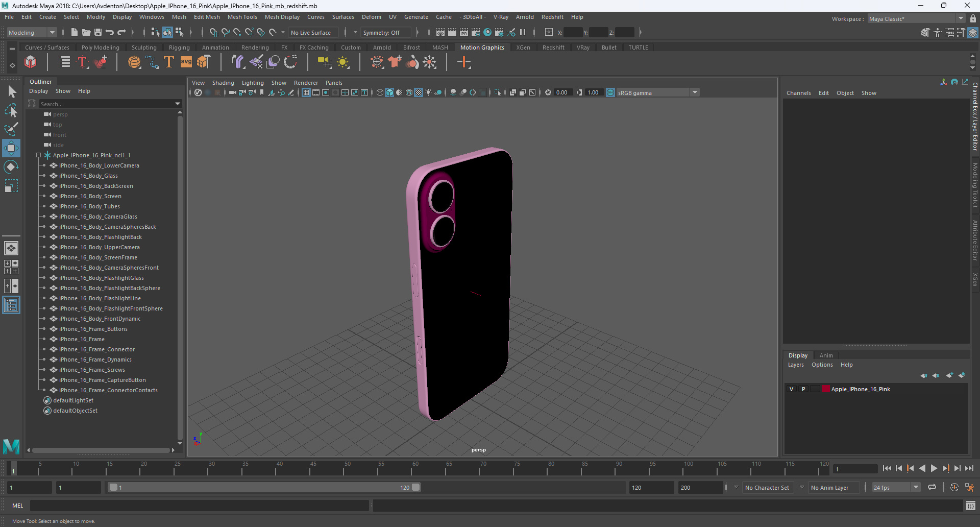Click the pause IPR render icon
The height and width of the screenshot is (527, 980).
pos(523,32)
